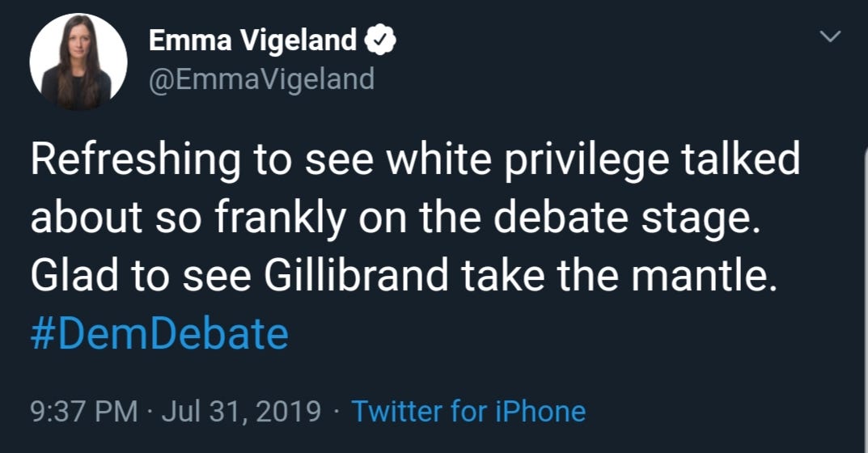This screenshot has width=868, height=453.
Task: Click the Emma Vigeland display name
Action: coord(252,40)
